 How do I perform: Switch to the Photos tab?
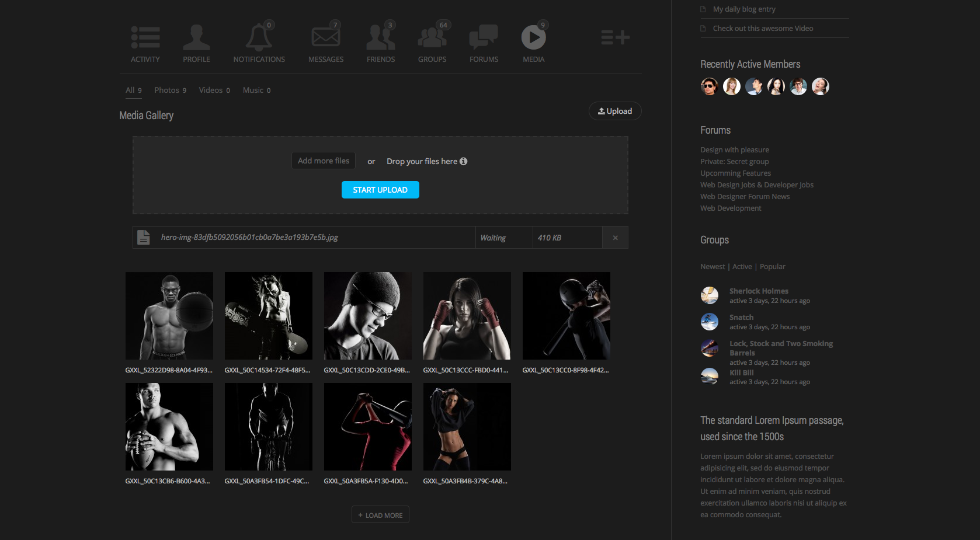(170, 90)
